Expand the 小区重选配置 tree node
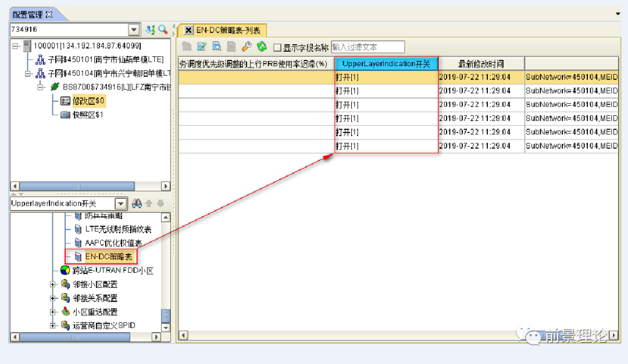 (53, 312)
